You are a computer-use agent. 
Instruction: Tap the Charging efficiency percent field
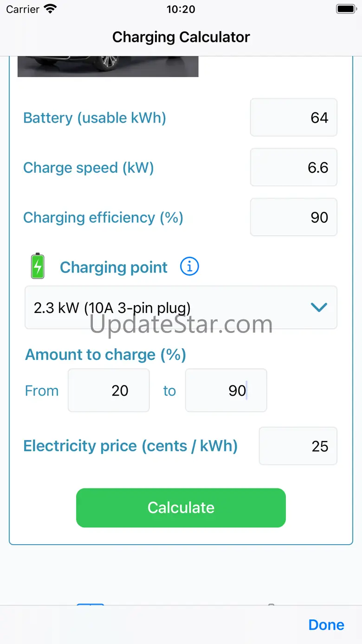coord(293,217)
